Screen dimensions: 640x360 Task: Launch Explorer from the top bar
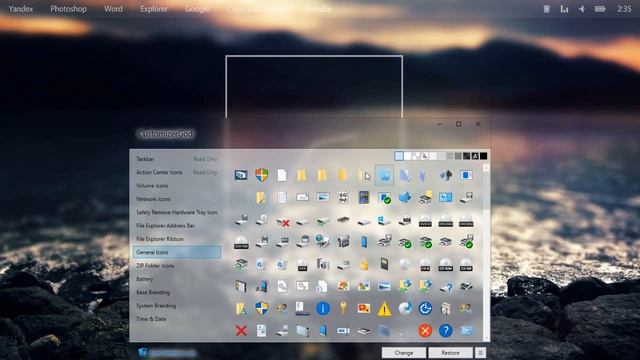[x=154, y=9]
